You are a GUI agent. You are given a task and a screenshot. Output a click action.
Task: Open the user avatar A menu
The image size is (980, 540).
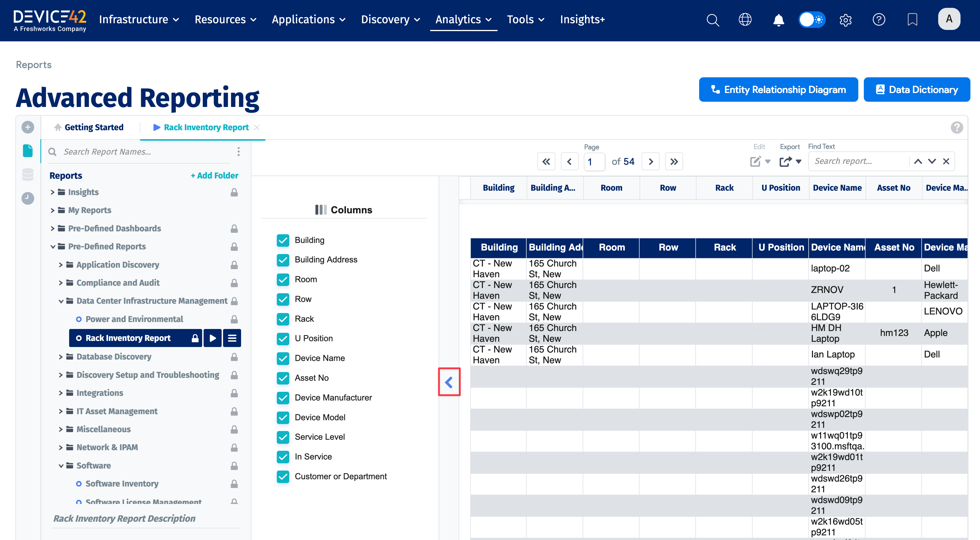coord(949,19)
